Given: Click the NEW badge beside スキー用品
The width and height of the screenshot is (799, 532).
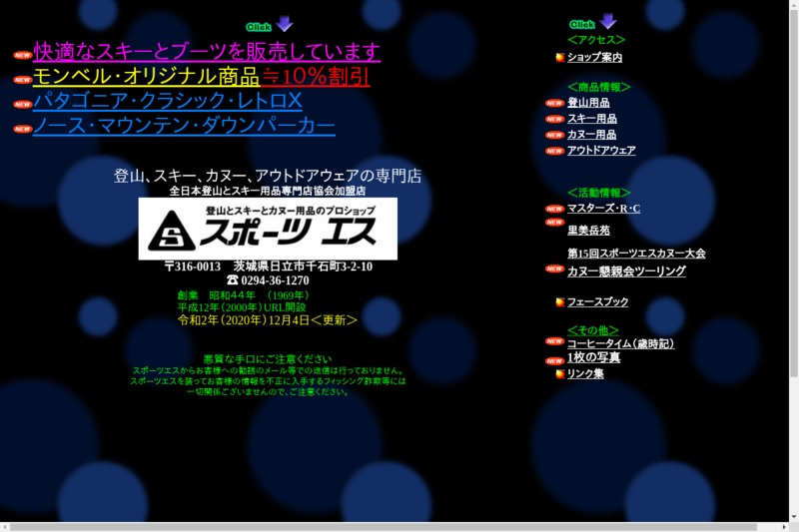Looking at the screenshot, I should [554, 119].
